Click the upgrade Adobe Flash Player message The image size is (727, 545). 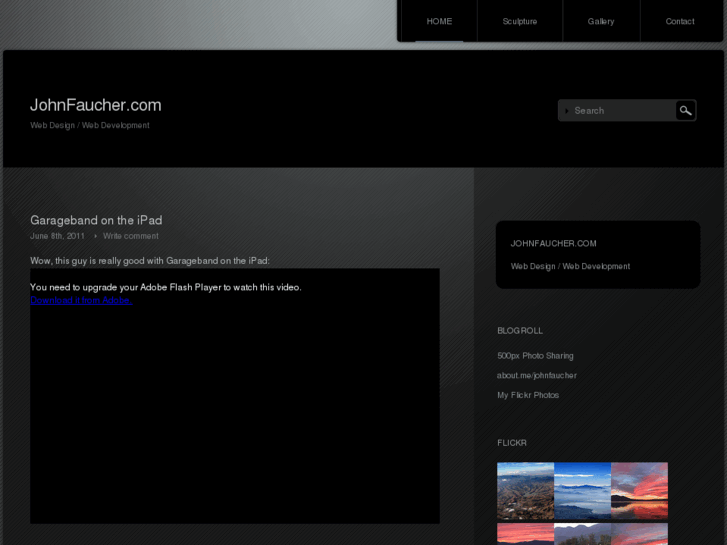click(x=166, y=288)
